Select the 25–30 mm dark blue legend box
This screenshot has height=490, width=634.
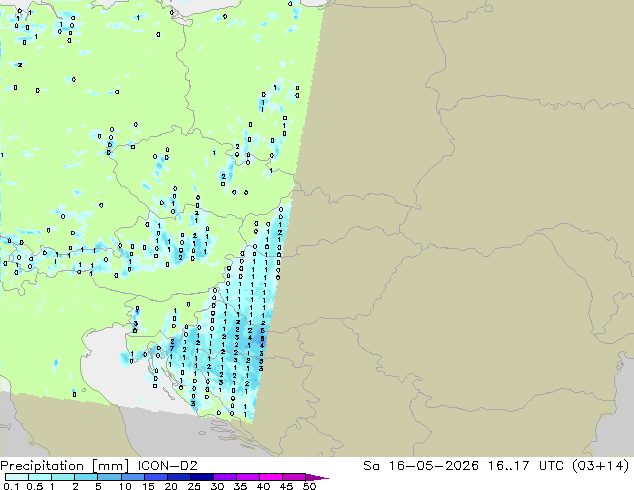(202, 477)
